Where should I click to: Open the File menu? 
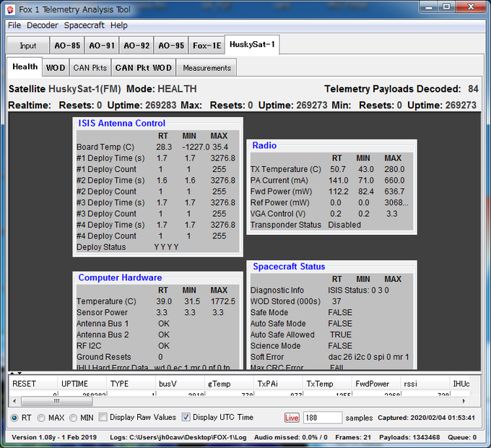14,25
